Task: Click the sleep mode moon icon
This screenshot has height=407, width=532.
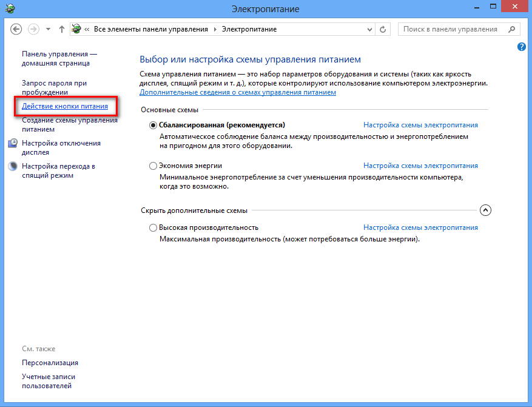Action: coord(13,166)
